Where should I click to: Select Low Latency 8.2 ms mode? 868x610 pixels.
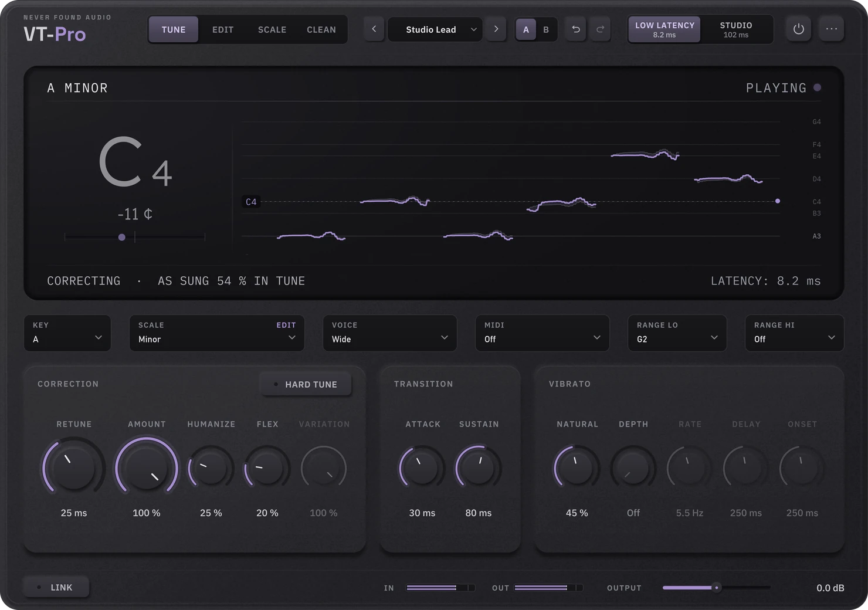[x=664, y=29]
